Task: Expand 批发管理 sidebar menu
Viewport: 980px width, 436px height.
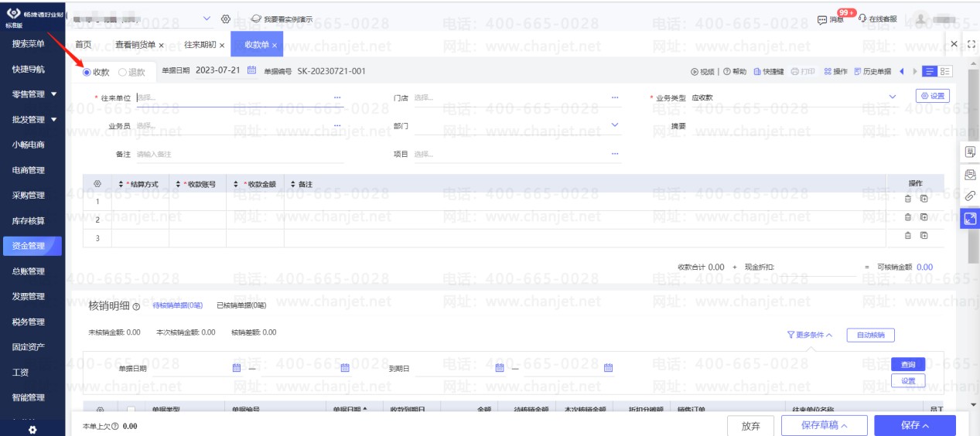Action: (33, 120)
